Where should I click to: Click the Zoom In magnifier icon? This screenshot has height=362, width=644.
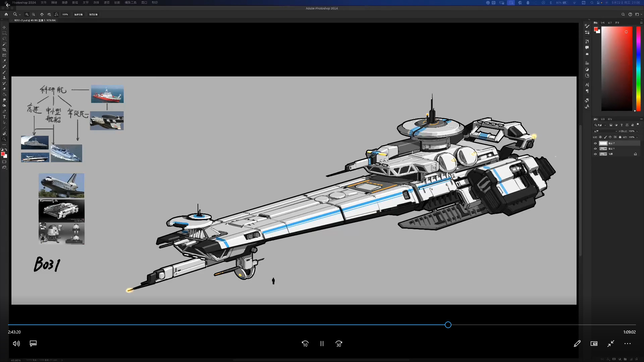27,14
